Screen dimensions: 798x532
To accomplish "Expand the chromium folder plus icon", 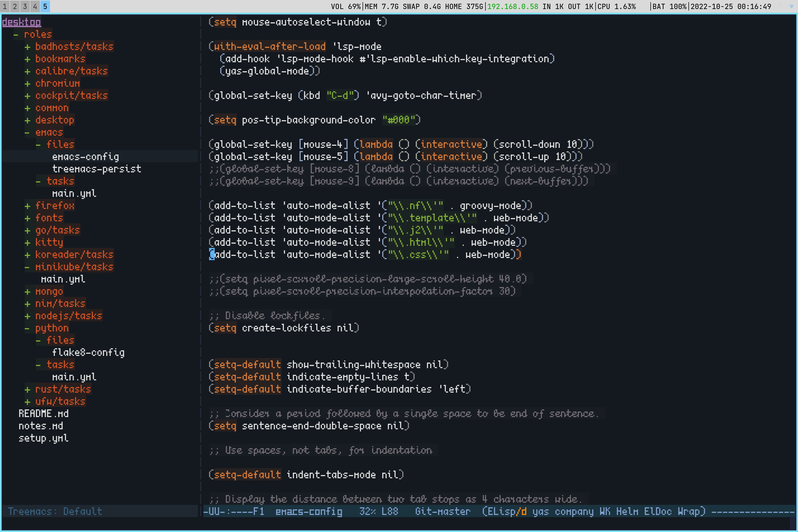I will point(27,84).
